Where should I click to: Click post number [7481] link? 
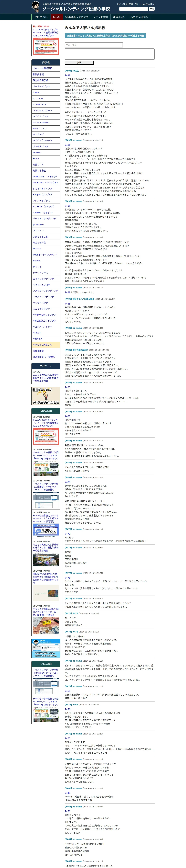click(x=68, y=477)
